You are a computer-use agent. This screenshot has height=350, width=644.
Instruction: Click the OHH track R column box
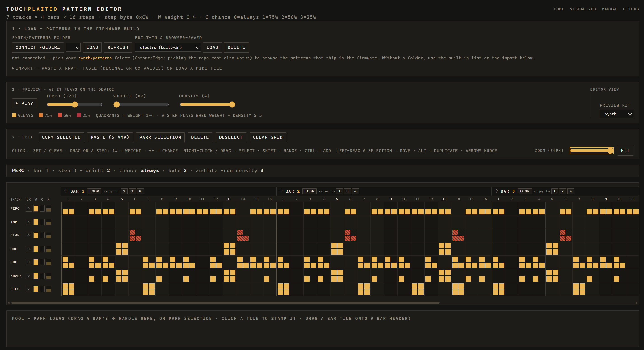click(x=49, y=249)
